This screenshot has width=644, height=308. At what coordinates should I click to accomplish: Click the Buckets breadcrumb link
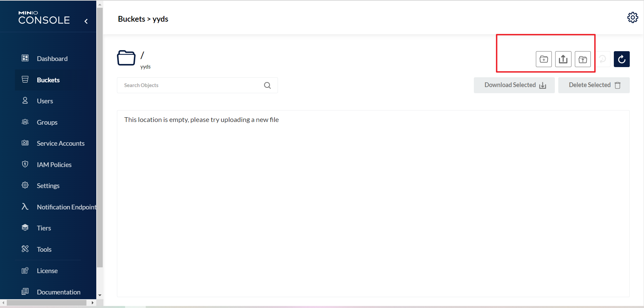point(132,19)
